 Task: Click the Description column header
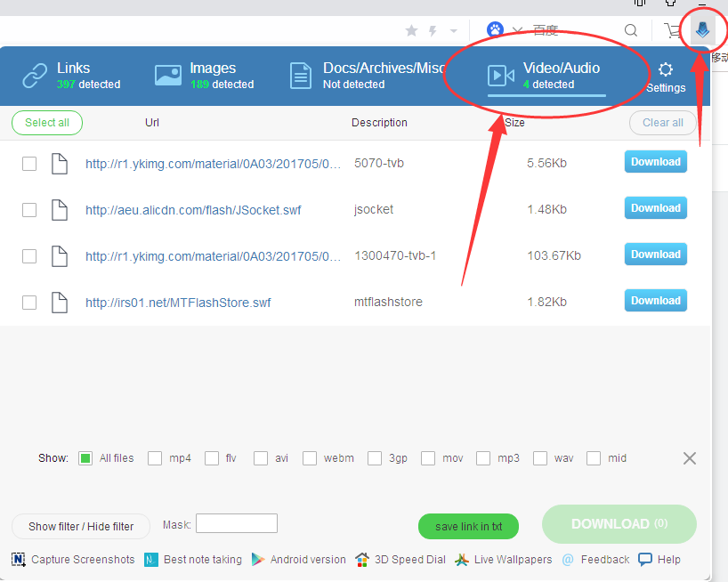(379, 123)
